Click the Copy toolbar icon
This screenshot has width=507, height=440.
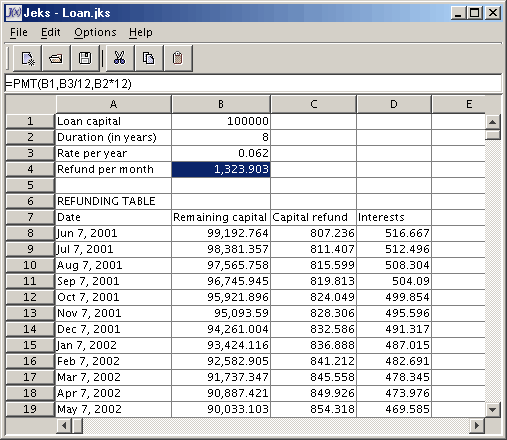(149, 58)
